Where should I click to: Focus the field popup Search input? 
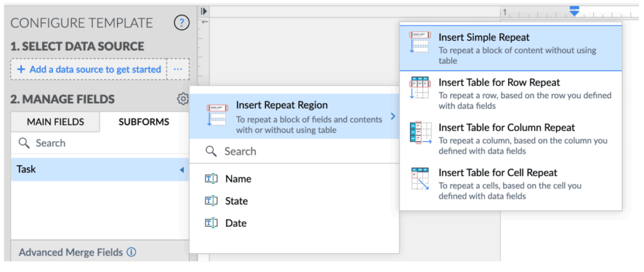(294, 151)
